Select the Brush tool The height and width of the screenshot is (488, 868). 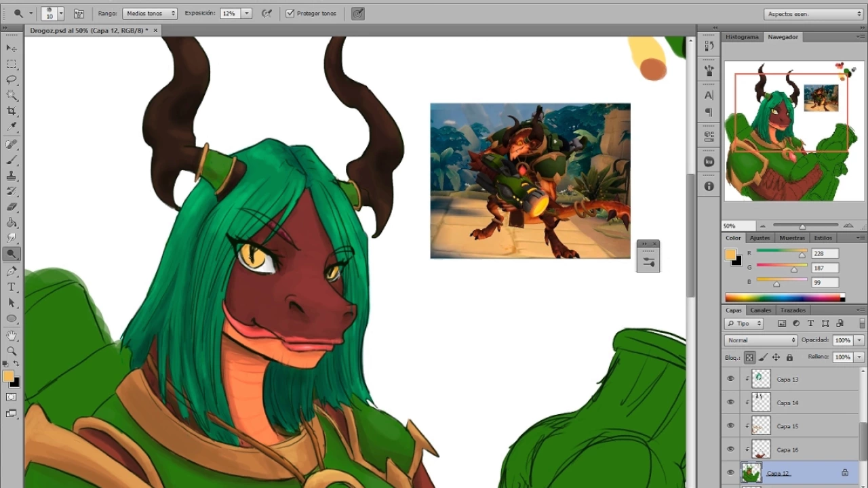pyautogui.click(x=12, y=160)
